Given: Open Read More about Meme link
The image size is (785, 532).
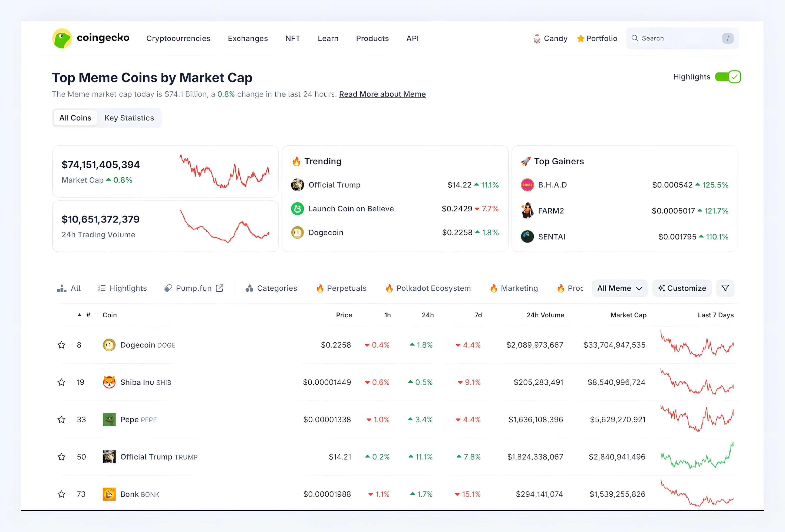Looking at the screenshot, I should click(x=382, y=94).
